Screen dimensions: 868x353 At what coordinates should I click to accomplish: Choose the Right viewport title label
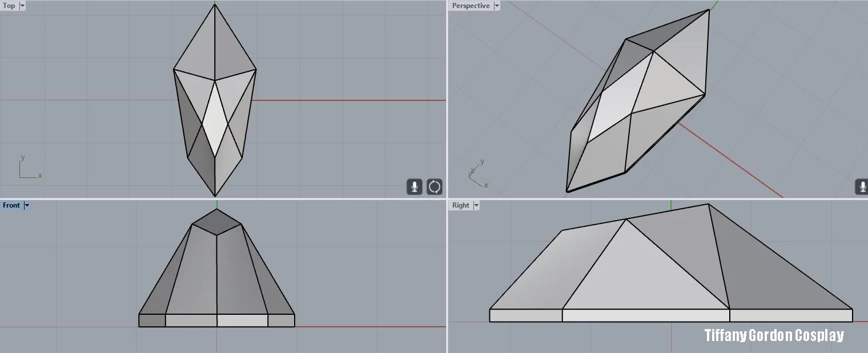click(460, 205)
